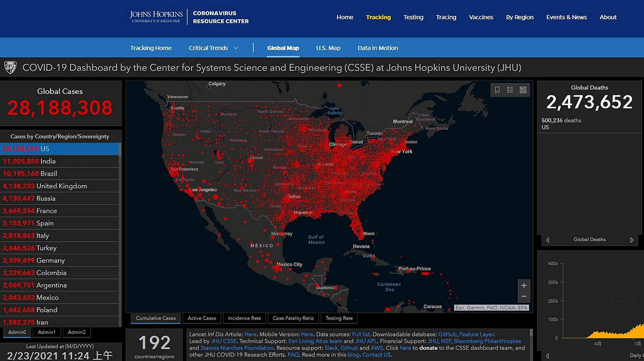The width and height of the screenshot is (644, 361).
Task: Select United Kingdom in the country list
Action: pos(59,186)
